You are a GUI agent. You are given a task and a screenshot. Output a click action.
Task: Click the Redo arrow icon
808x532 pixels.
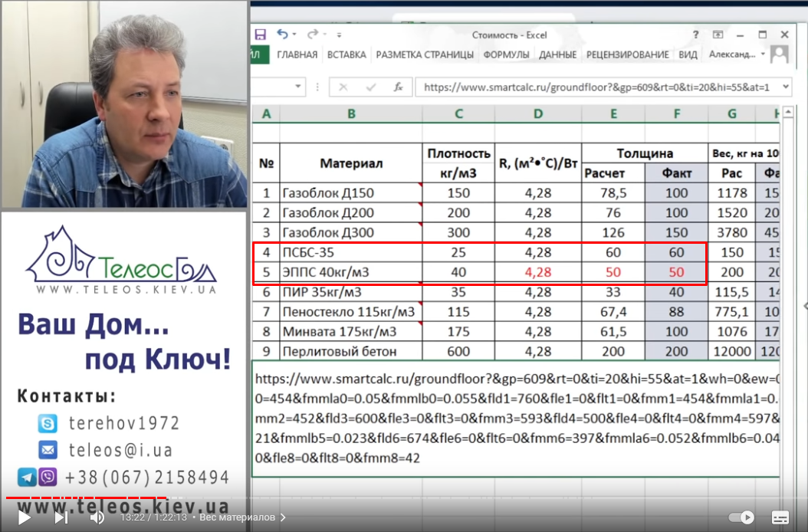(312, 34)
